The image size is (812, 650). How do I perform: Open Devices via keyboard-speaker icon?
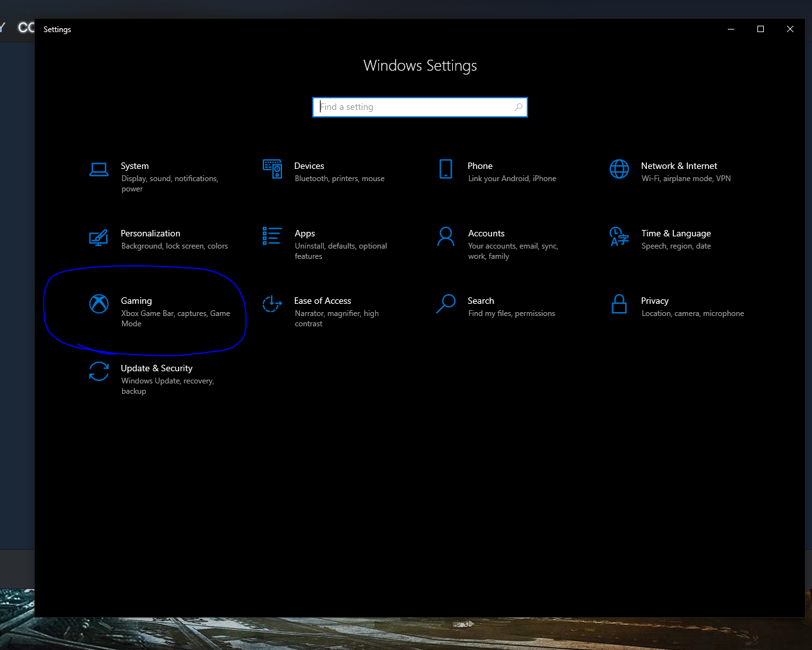[x=272, y=169]
